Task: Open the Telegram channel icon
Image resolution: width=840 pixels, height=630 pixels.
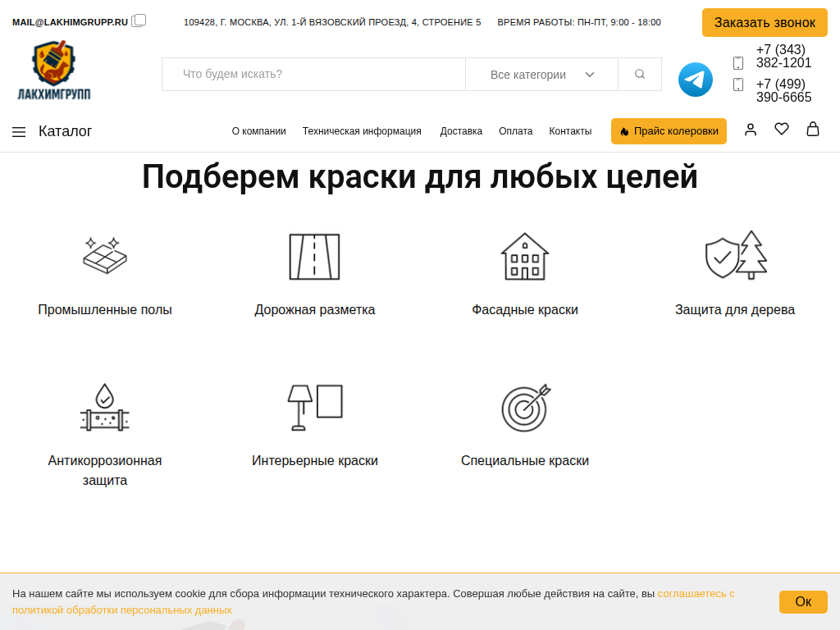Action: tap(694, 80)
